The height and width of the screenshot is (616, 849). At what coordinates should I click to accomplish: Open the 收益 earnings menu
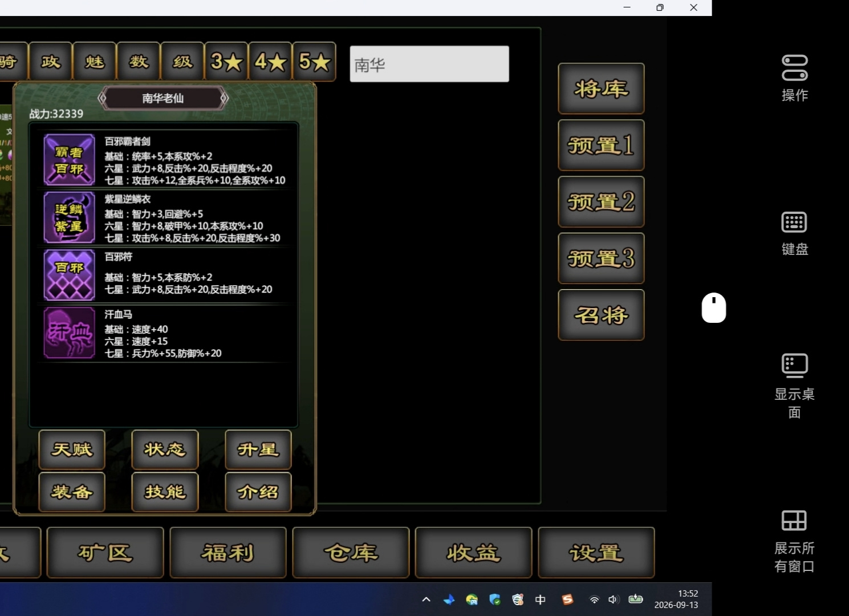click(473, 553)
